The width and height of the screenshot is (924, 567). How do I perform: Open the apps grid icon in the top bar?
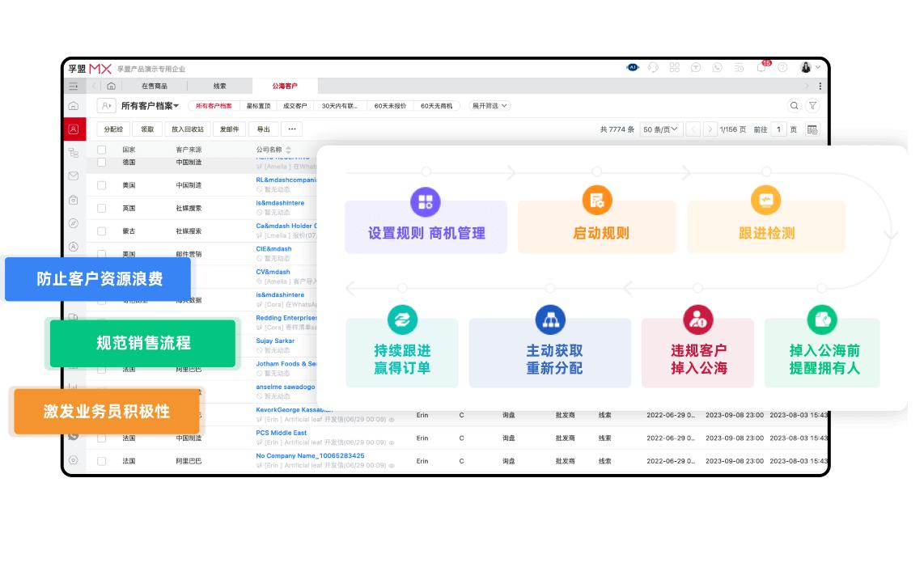pos(674,68)
